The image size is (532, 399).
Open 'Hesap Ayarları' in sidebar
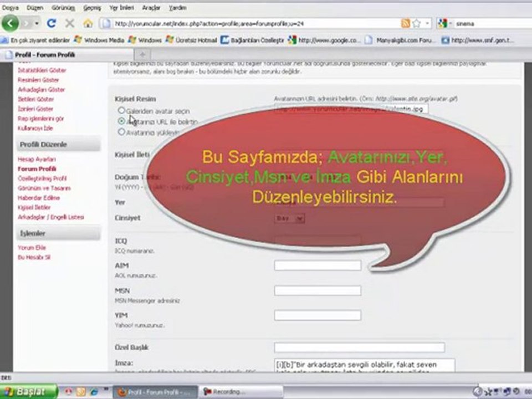[x=37, y=159]
